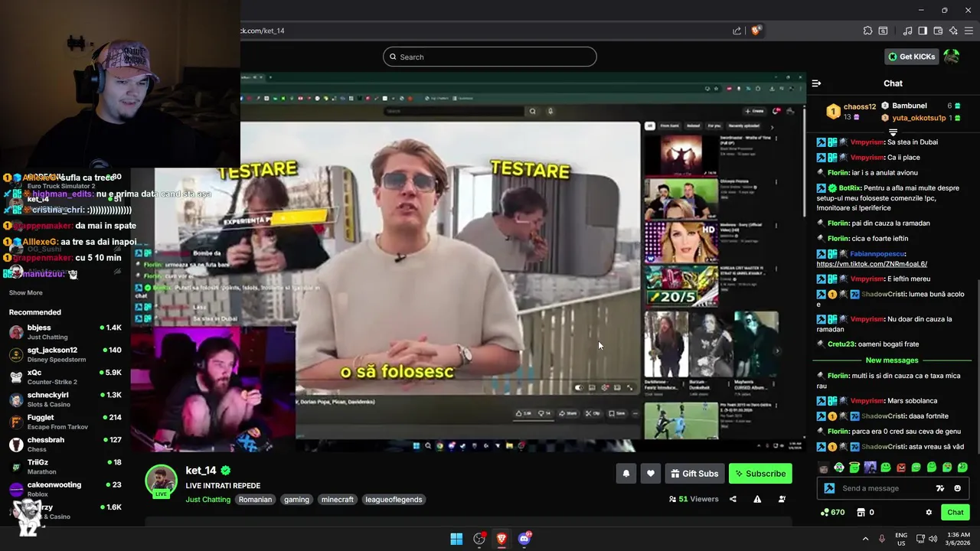Image resolution: width=980 pixels, height=551 pixels.
Task: Open the vm.tiktok.com link in chat
Action: pos(871,264)
